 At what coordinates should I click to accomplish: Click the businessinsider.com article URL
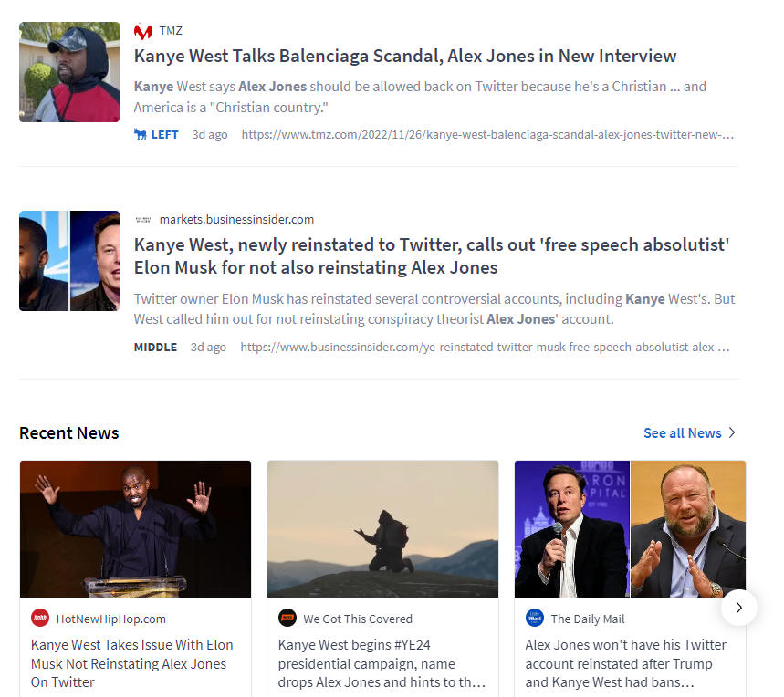[485, 348]
